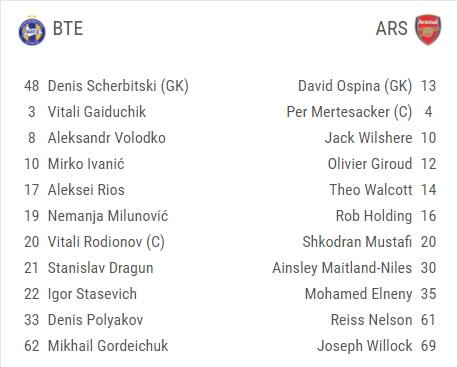Viewport: 457px width, 367px height.
Task: Open Aleksandr Volodko player entry
Action: pyautogui.click(x=107, y=138)
